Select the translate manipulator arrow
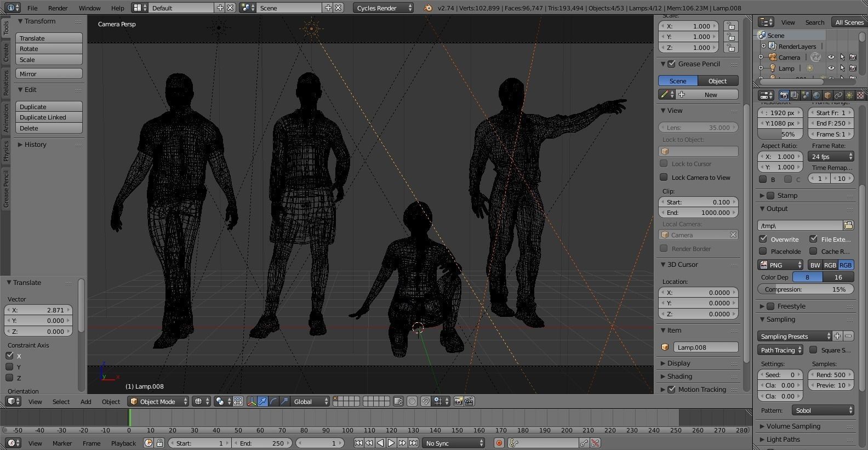This screenshot has width=868, height=450. pyautogui.click(x=262, y=402)
